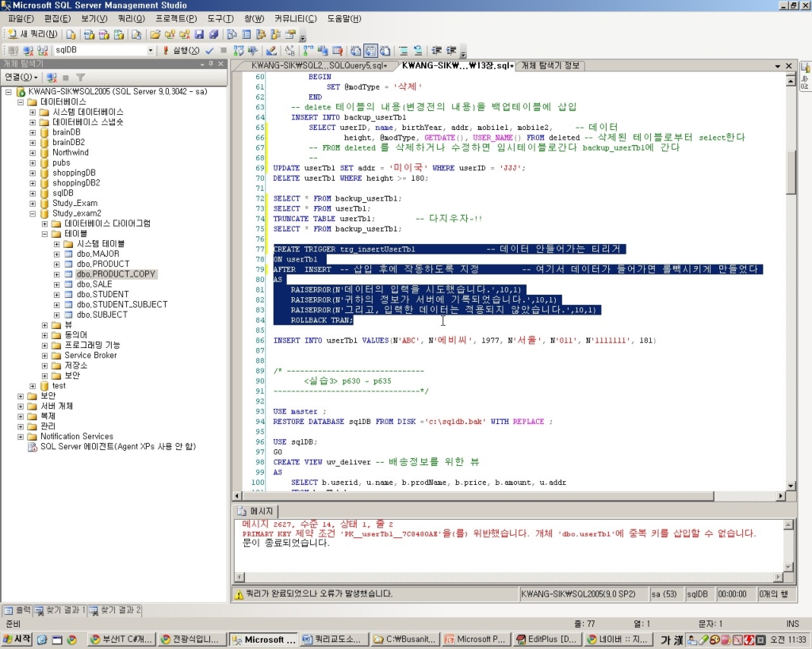This screenshot has width=812, height=649.
Task: Click the editor horizontal scrollbar
Action: tap(509, 496)
